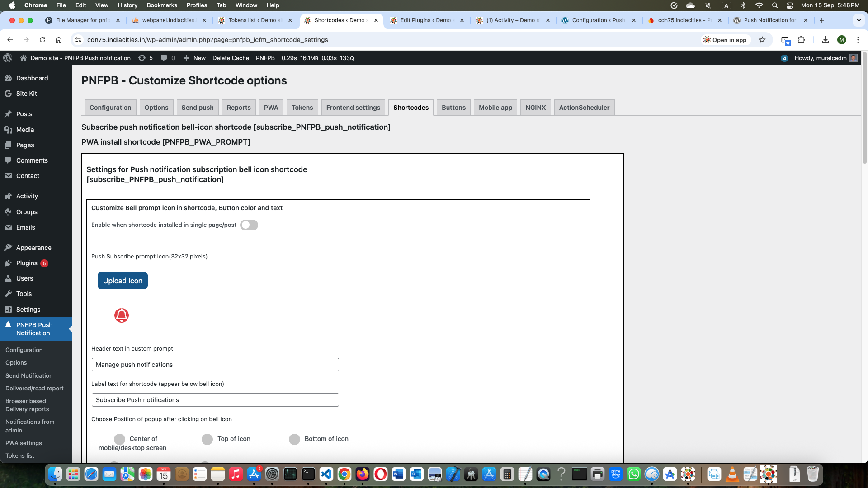Open Chrome extensions puzzle icon
The height and width of the screenshot is (488, 868).
pos(802,40)
